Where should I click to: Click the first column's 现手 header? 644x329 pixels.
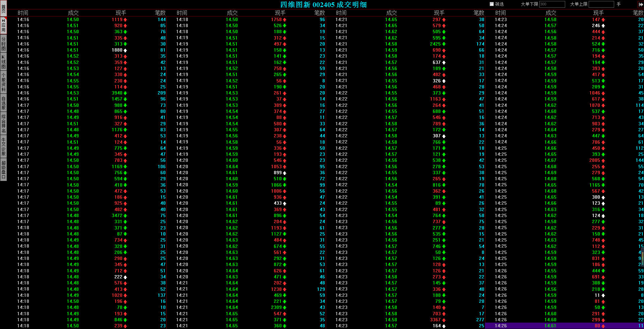point(121,13)
